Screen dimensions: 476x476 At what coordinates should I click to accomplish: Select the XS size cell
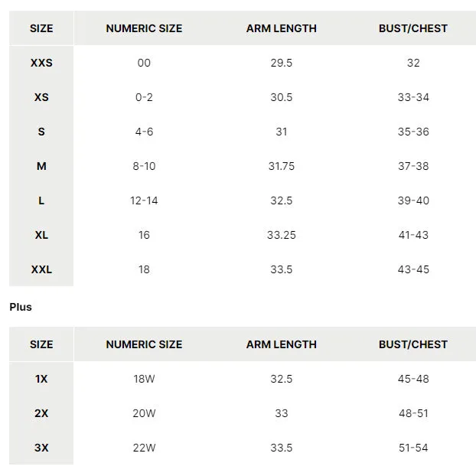pos(41,97)
